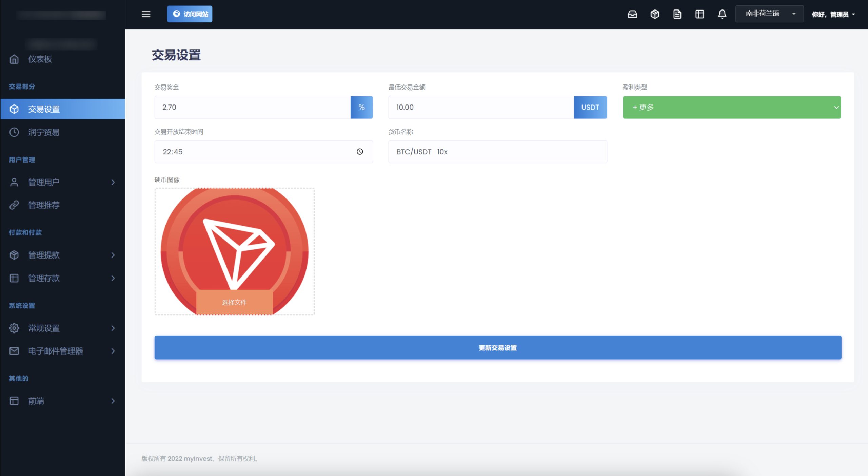Click the 交易开放结束时间 time input field

(263, 151)
